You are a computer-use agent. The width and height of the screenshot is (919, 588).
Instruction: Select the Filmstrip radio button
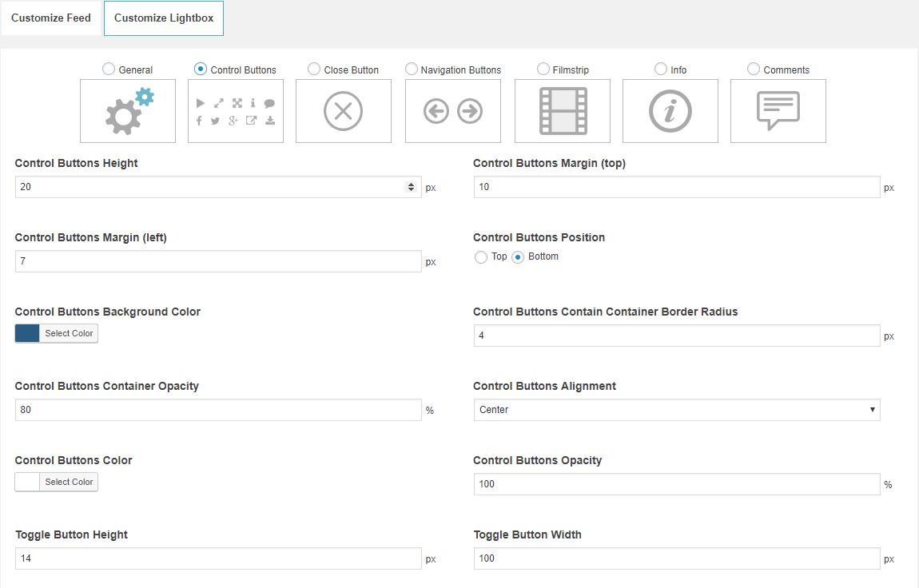coord(543,70)
